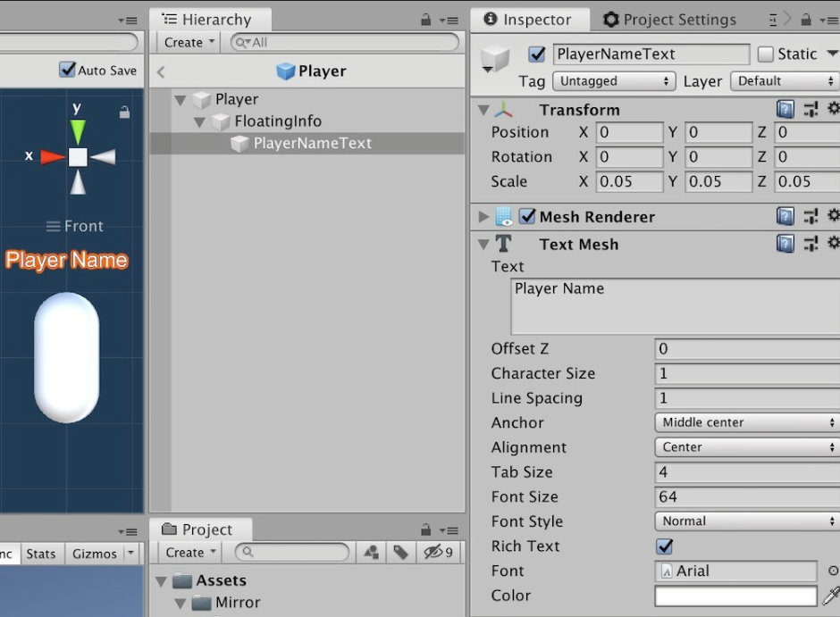Collapse the Assets folder
This screenshot has height=617, width=840.
tap(161, 581)
